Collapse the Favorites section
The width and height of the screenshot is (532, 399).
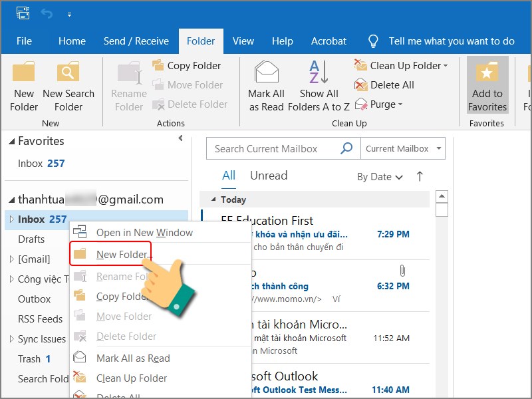[x=11, y=142]
